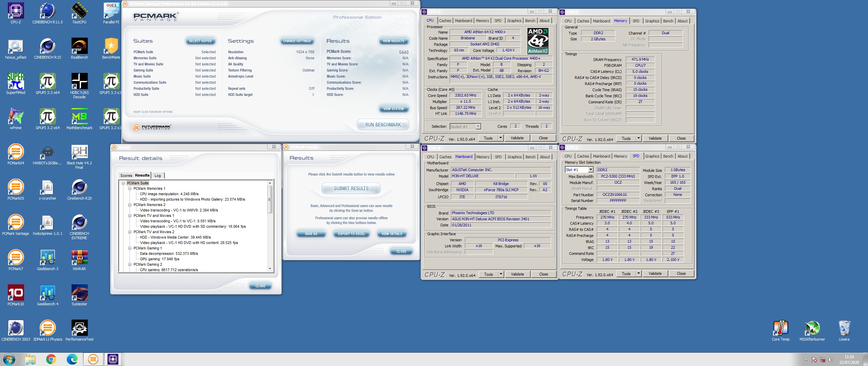The width and height of the screenshot is (868, 366).
Task: Open Caches tab in top-left CPU-Z
Action: (x=445, y=21)
